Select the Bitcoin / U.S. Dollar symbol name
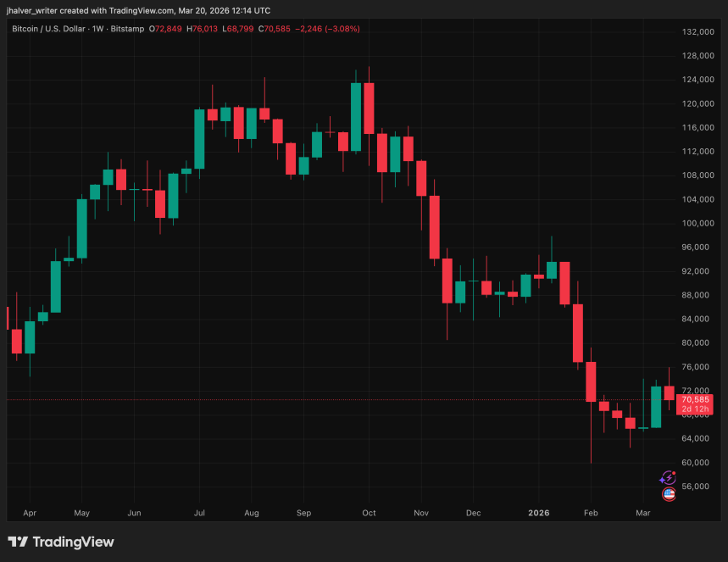Image resolution: width=728 pixels, height=562 pixels. (47, 28)
